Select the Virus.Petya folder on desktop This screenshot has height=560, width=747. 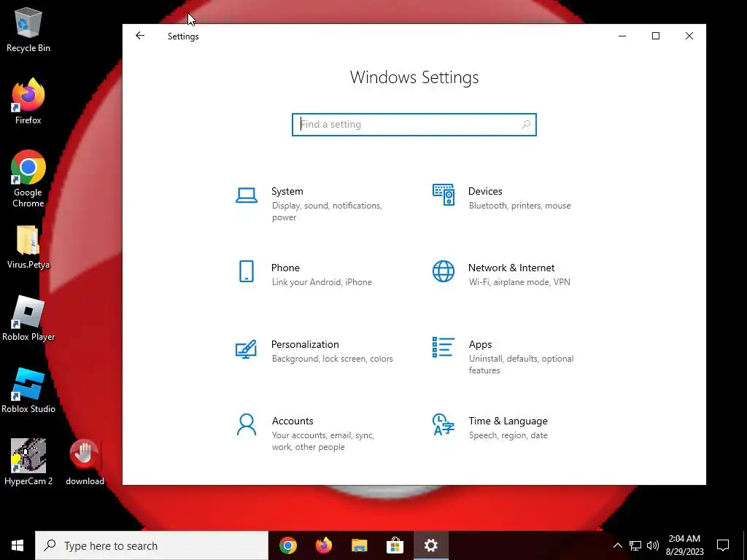tap(28, 247)
